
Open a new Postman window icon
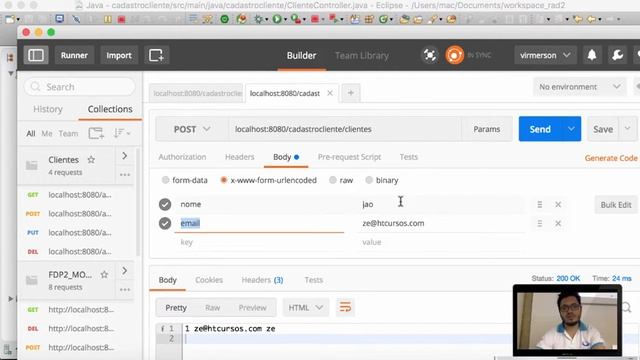(x=156, y=55)
